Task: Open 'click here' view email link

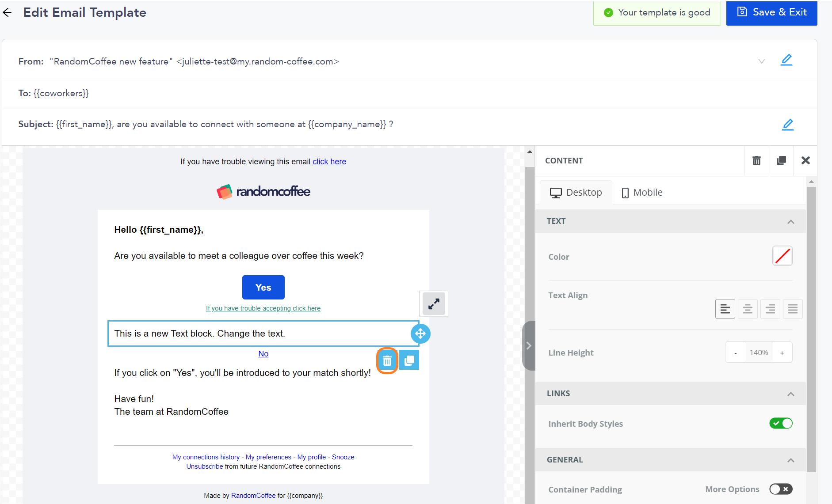Action: pos(329,162)
